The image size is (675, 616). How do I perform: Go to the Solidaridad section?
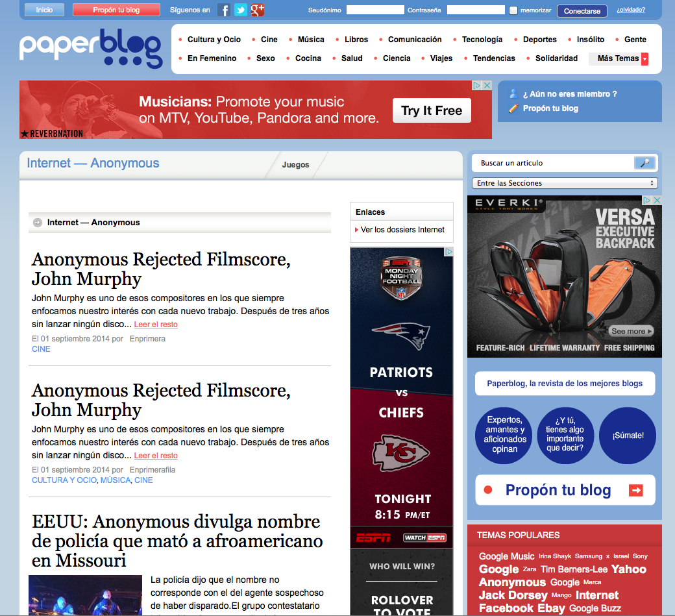pos(556,58)
